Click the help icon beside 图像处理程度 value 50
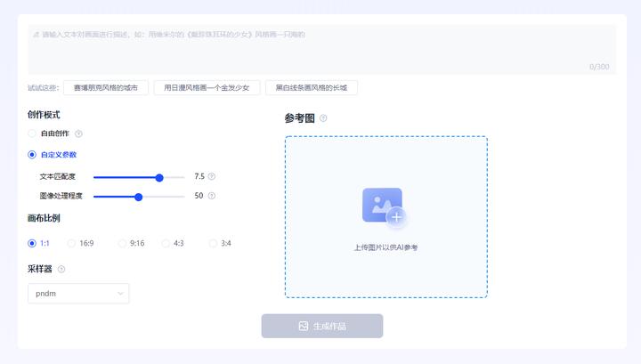The width and height of the screenshot is (641, 364). click(211, 196)
